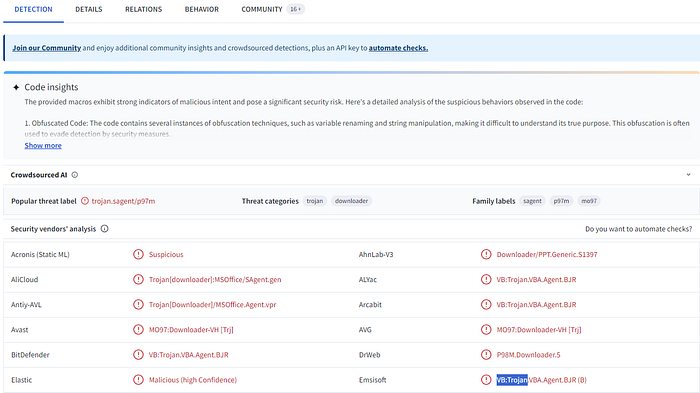The width and height of the screenshot is (700, 393).
Task: Click the trojan threat category tag
Action: pyautogui.click(x=315, y=201)
